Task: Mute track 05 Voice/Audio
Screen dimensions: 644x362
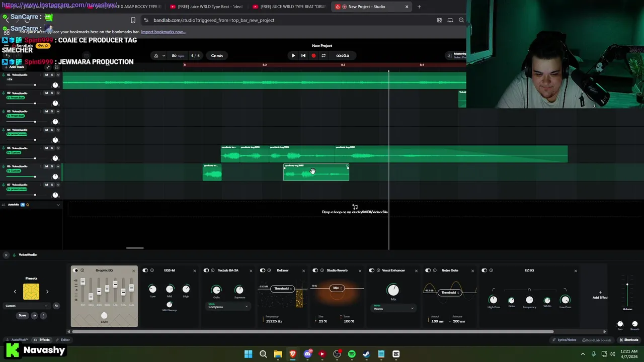Action: 47,148
